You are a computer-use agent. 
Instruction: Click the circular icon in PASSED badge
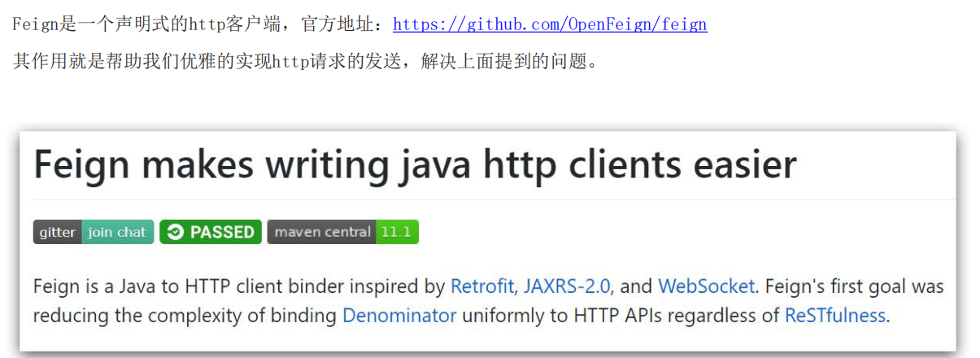click(175, 233)
